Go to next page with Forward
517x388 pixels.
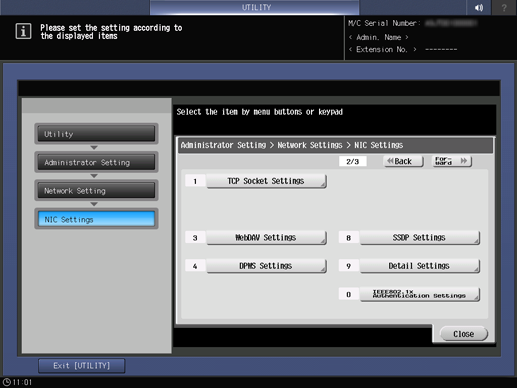click(452, 161)
